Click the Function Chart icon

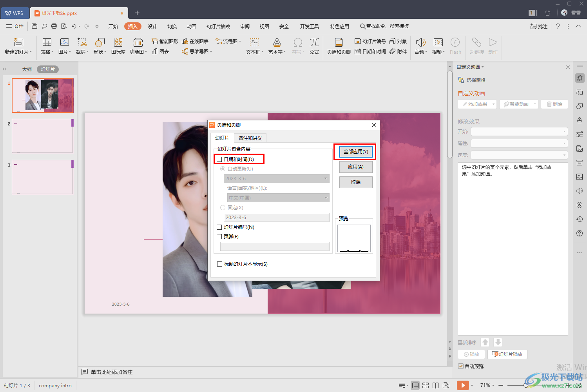138,42
